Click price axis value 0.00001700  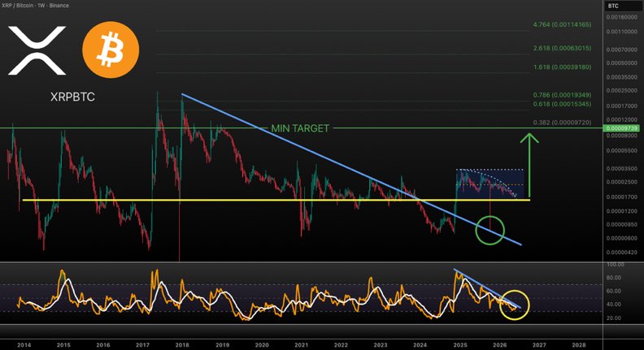(622, 197)
